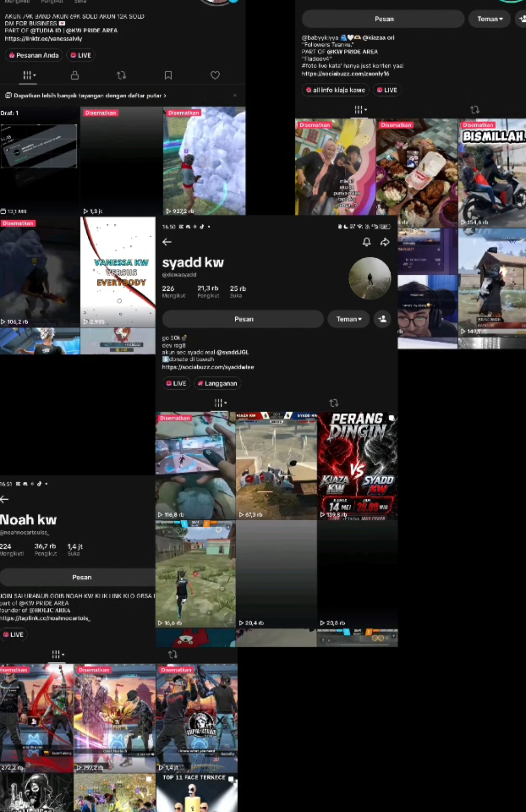Open the linktr.ee/vanessalvly link
This screenshot has width=526, height=812.
43,38
